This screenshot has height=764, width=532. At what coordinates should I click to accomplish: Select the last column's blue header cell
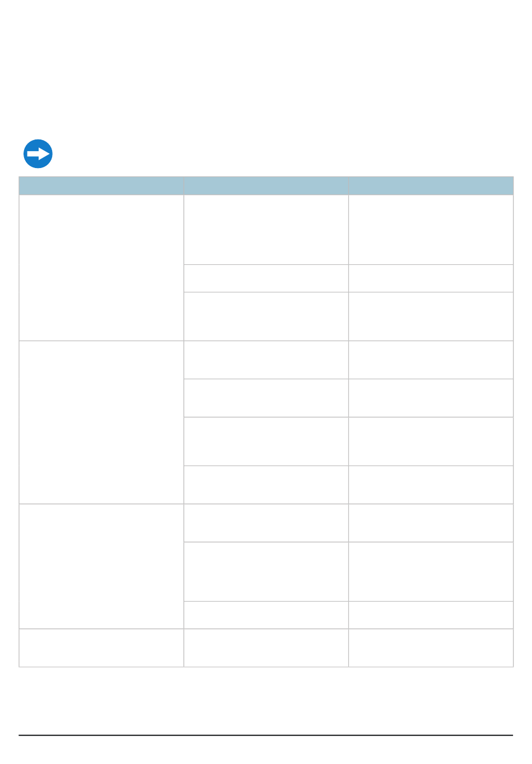[x=431, y=185]
